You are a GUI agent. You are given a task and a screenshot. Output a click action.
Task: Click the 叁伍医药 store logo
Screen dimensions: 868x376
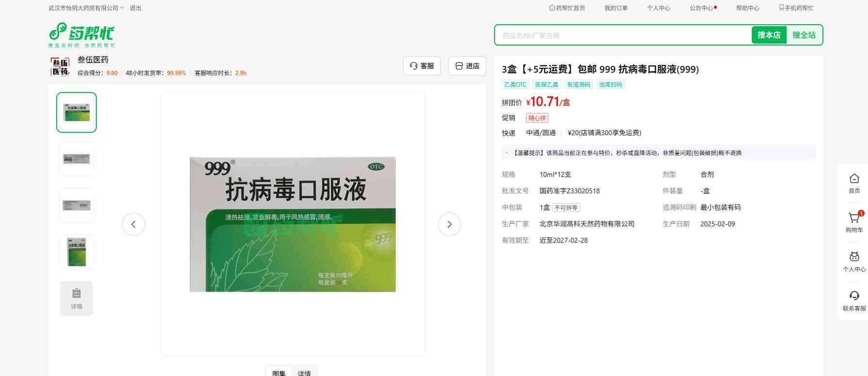click(60, 66)
